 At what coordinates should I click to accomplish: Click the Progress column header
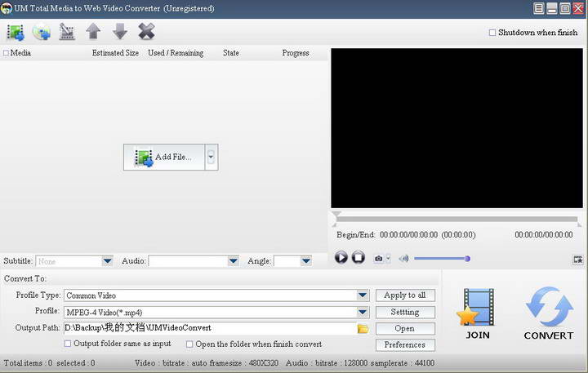[x=296, y=53]
